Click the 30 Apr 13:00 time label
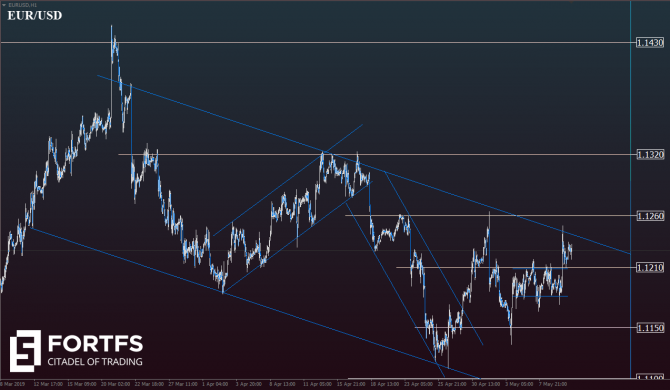670x390 pixels. click(486, 384)
